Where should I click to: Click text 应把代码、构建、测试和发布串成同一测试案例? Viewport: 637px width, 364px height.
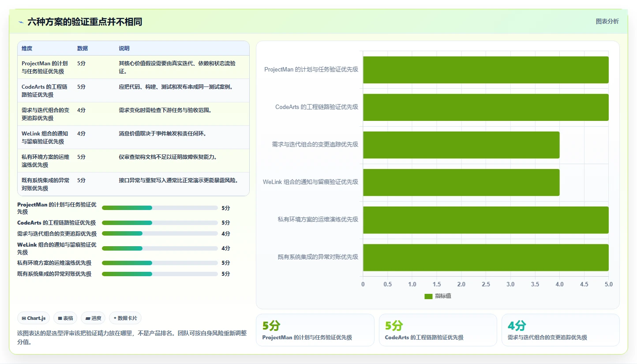coord(176,87)
